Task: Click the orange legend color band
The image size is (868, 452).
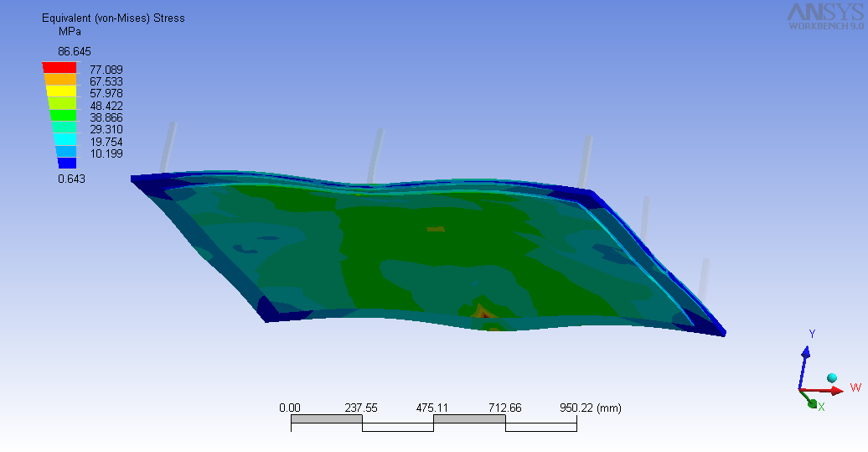Action: (59, 80)
